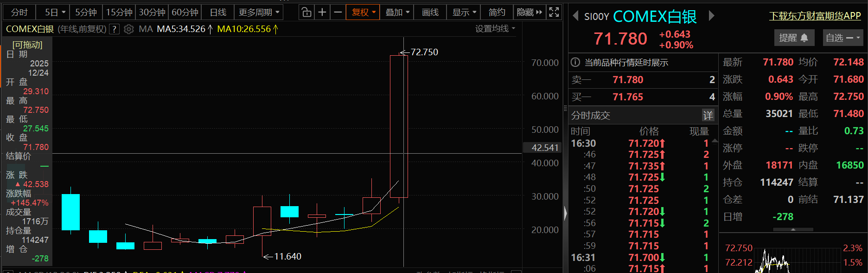Open the question mark help icon
868x273 pixels.
[115, 29]
